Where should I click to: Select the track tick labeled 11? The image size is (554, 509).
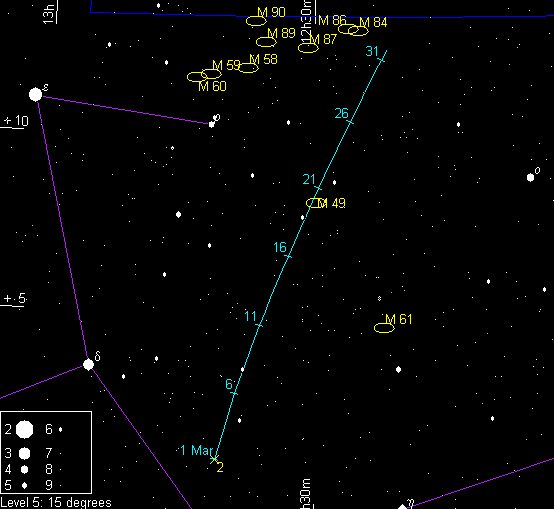259,325
